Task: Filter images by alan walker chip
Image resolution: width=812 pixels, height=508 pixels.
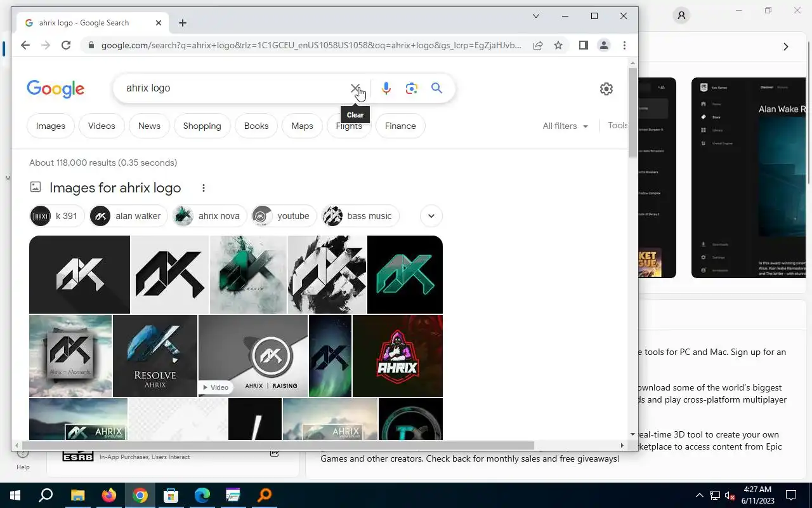Action: pos(128,216)
